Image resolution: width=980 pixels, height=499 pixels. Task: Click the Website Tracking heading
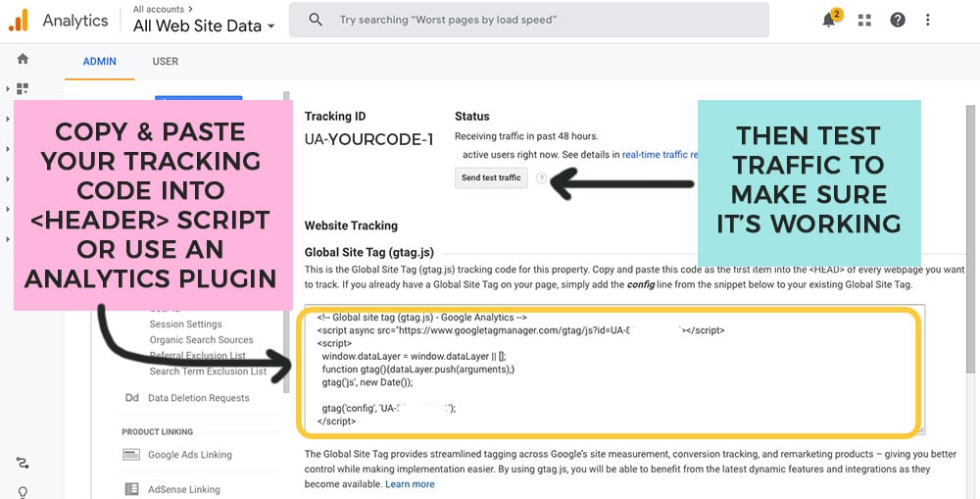coord(351,225)
